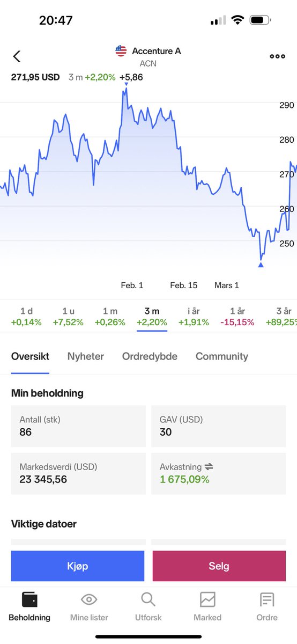Viewport: 297px width, 644px height.
Task: Switch to the Community tab
Action: pos(222,356)
